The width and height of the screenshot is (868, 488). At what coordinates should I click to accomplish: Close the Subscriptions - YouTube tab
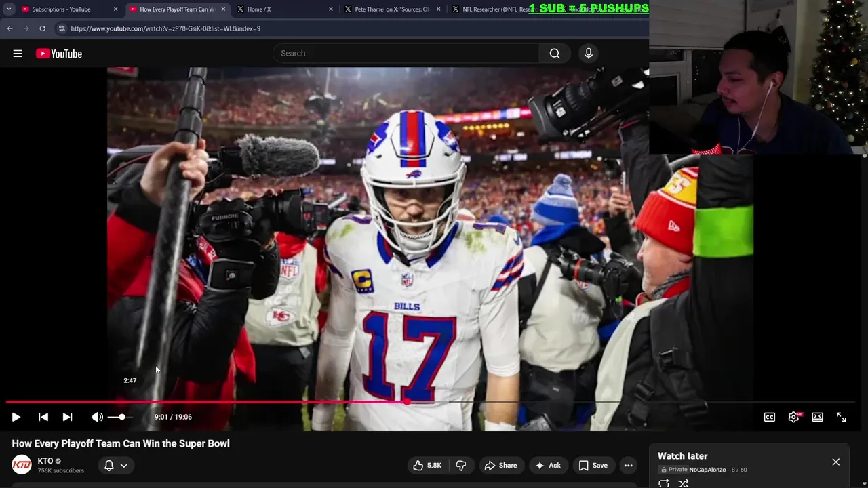(x=115, y=9)
